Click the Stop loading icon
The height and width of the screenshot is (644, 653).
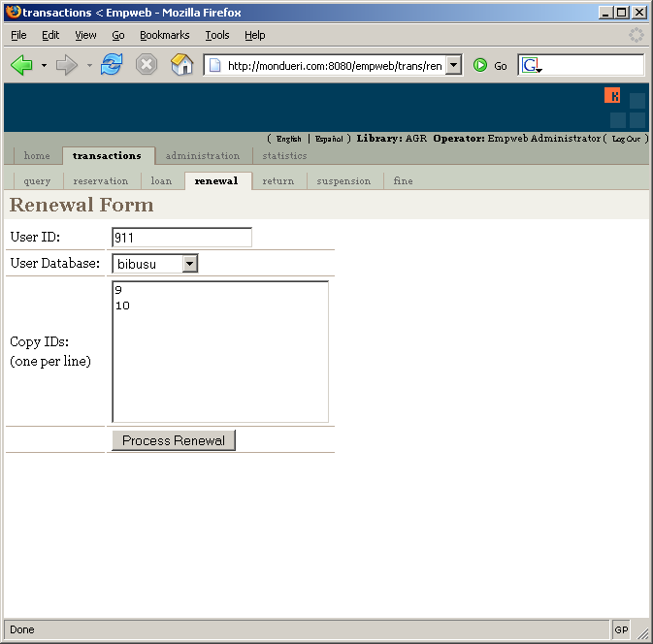147,65
